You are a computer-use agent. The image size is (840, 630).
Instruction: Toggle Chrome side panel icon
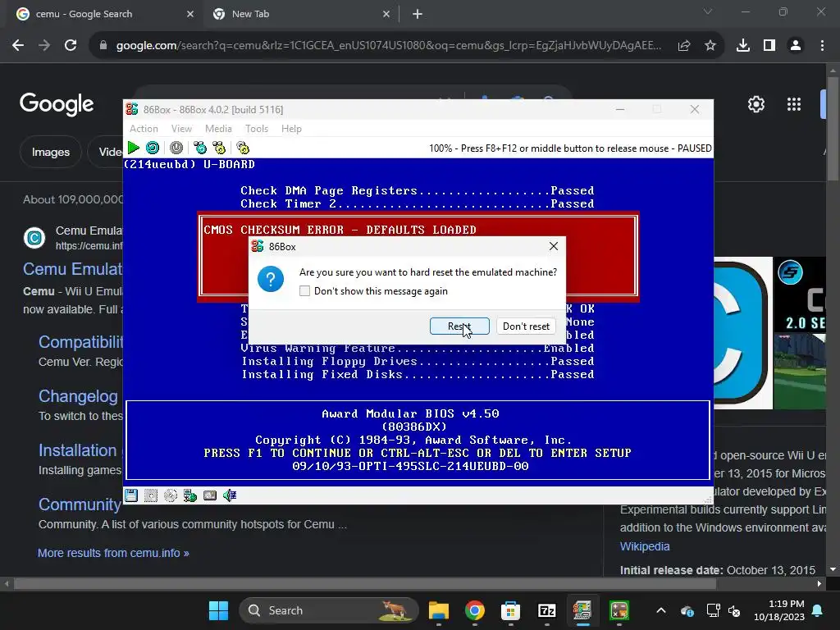[x=769, y=46]
